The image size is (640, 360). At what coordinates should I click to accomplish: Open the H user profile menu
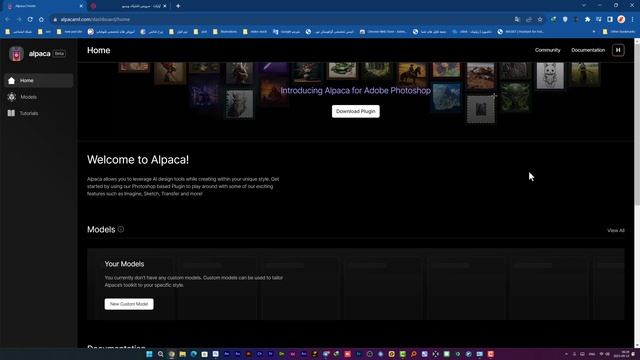pyautogui.click(x=618, y=50)
